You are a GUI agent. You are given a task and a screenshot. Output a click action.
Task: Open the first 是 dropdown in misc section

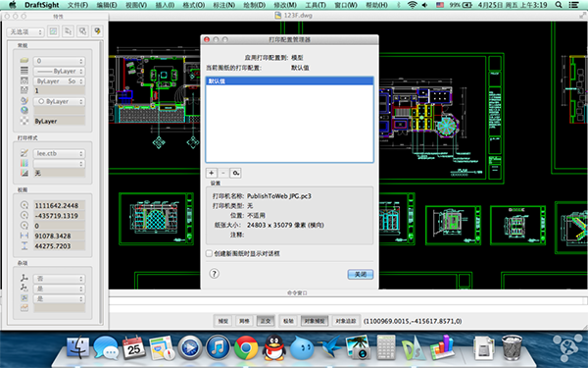[x=59, y=289]
